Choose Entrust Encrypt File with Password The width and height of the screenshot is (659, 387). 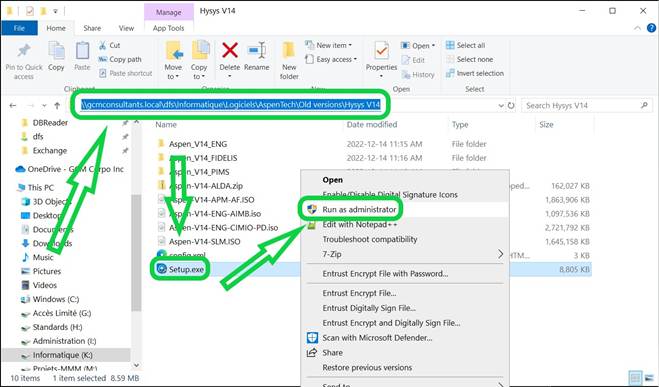point(385,274)
